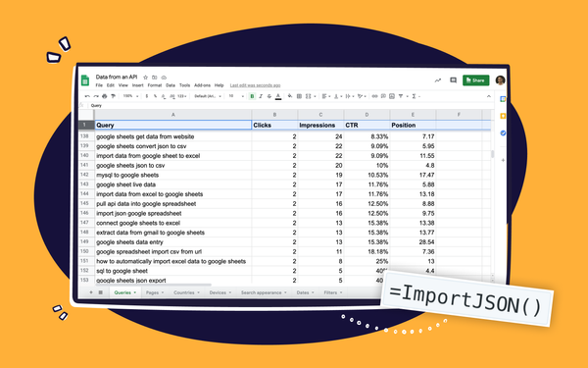Select the paint format tool

point(114,96)
